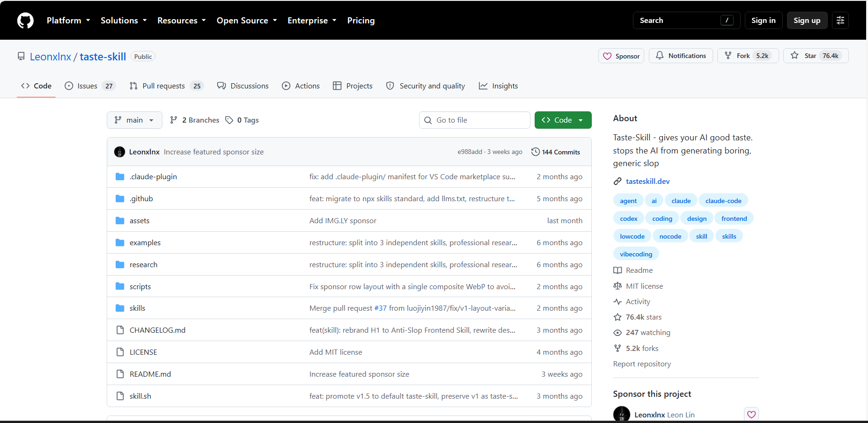The image size is (868, 423).
Task: Open the scripts folder
Action: point(140,286)
